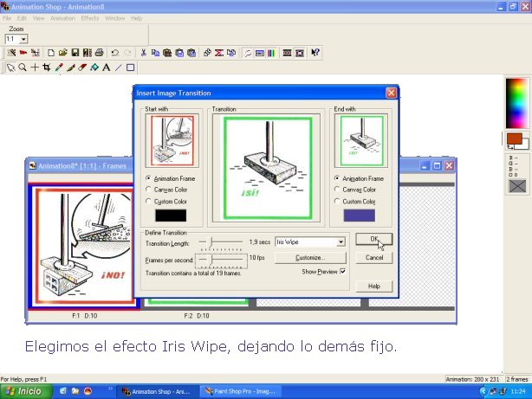This screenshot has height=399, width=532.
Task: Click the Animation Shop taskbar item
Action: [x=157, y=391]
